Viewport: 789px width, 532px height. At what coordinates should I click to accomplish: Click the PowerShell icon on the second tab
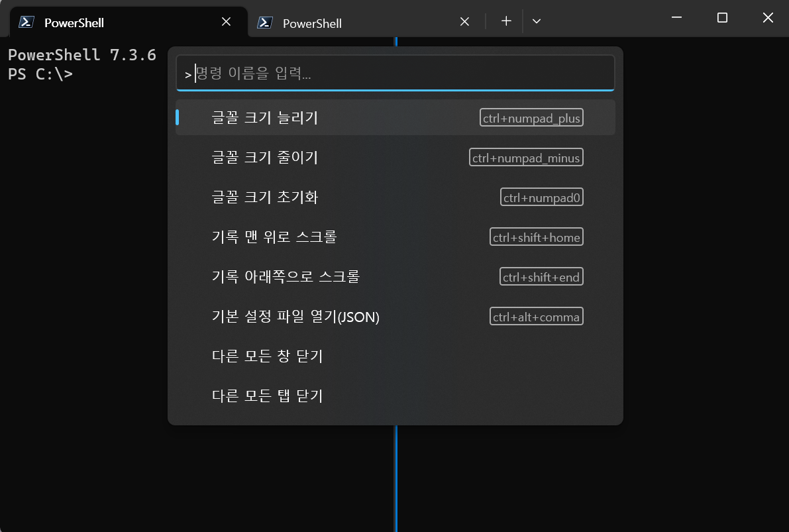[265, 23]
